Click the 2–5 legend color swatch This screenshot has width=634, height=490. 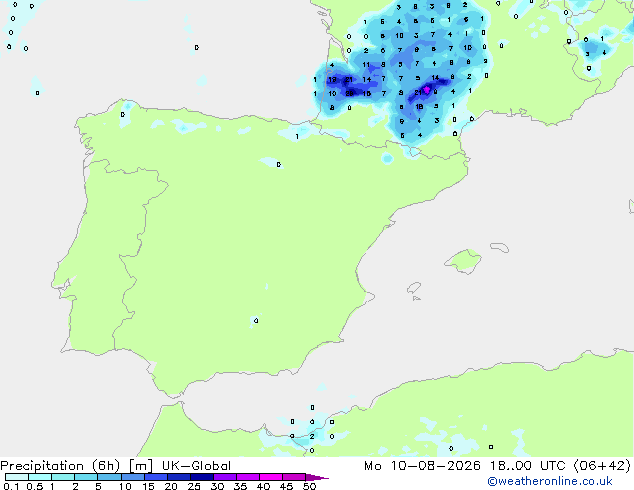[x=86, y=477]
